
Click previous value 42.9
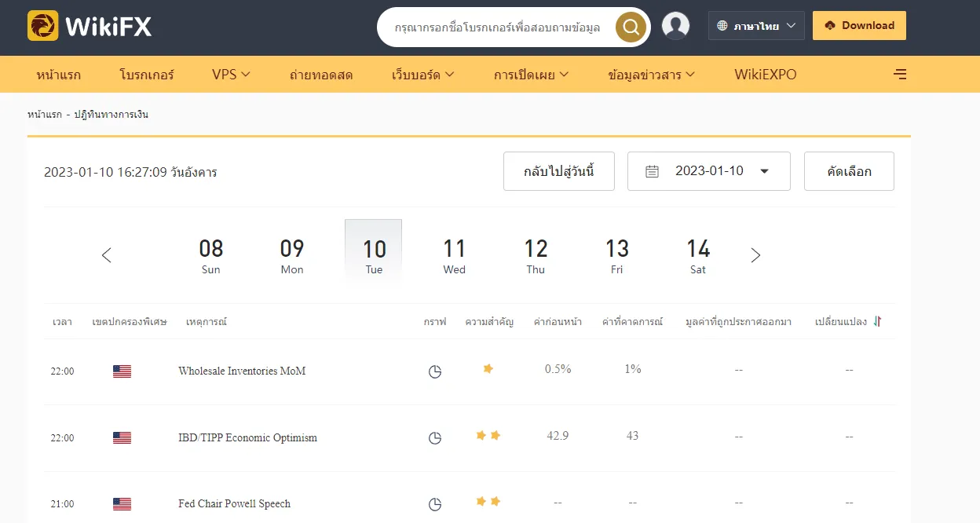(x=558, y=436)
